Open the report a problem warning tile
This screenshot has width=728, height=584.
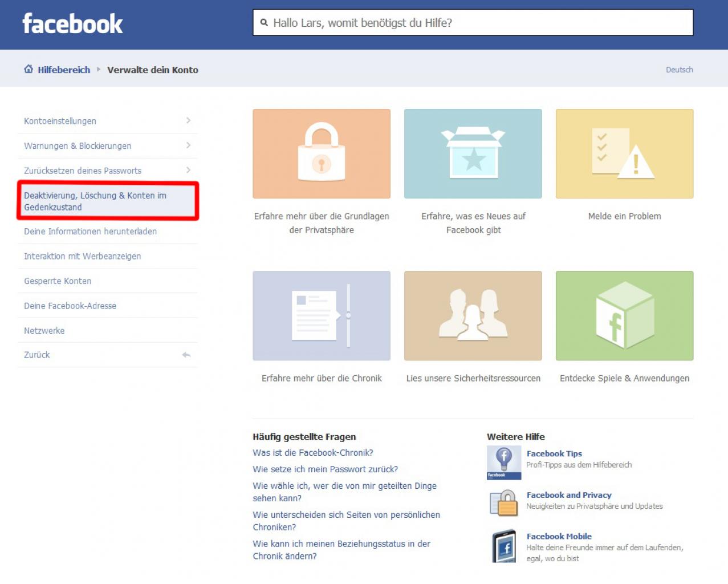(x=625, y=154)
